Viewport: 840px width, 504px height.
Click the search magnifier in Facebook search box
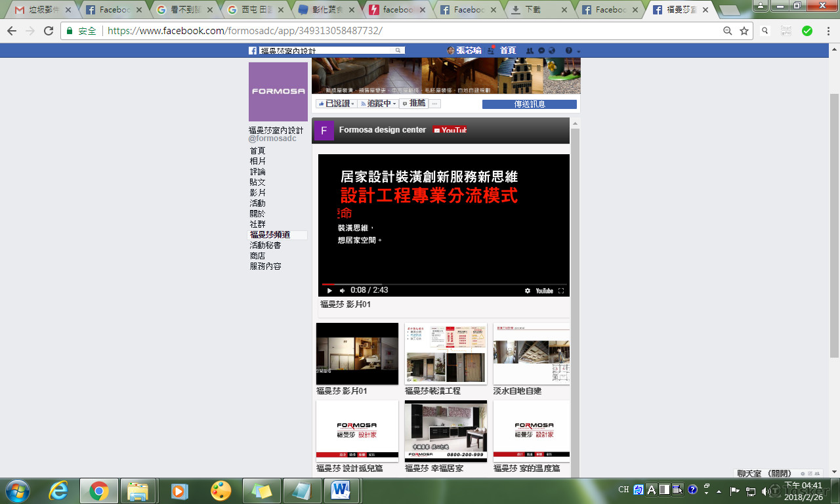(x=398, y=51)
